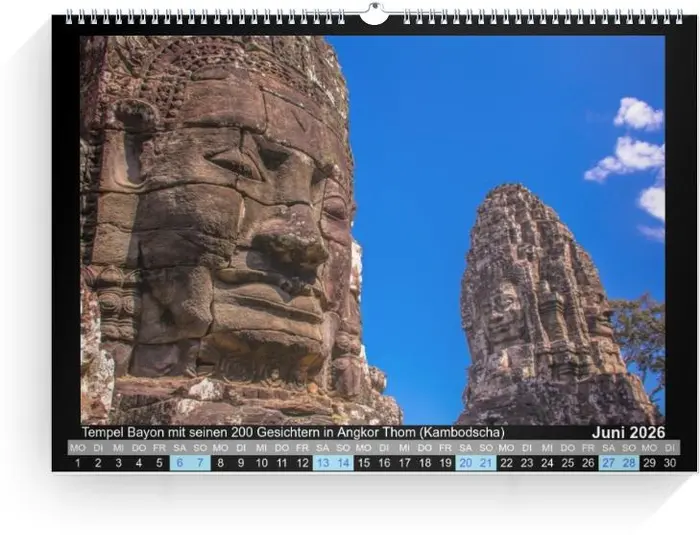Choose highlighted Sunday 14
This screenshot has height=535, width=700.
pyautogui.click(x=343, y=463)
